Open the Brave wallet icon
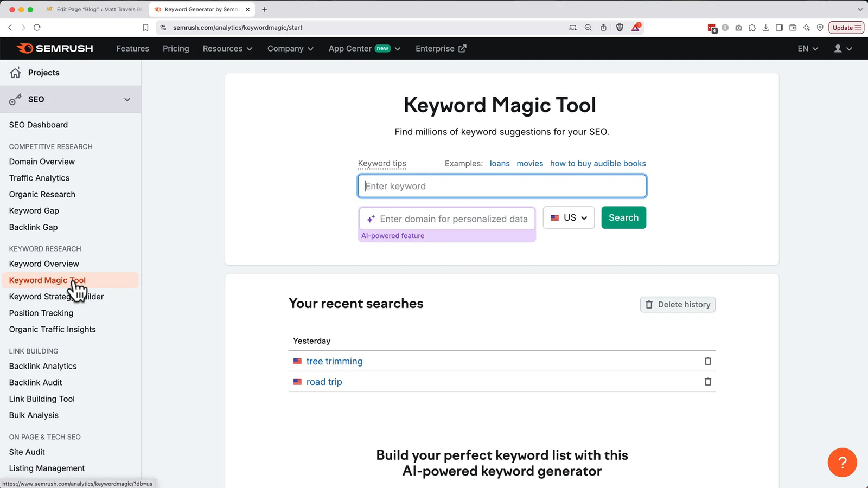The width and height of the screenshot is (868, 488). pos(793,28)
